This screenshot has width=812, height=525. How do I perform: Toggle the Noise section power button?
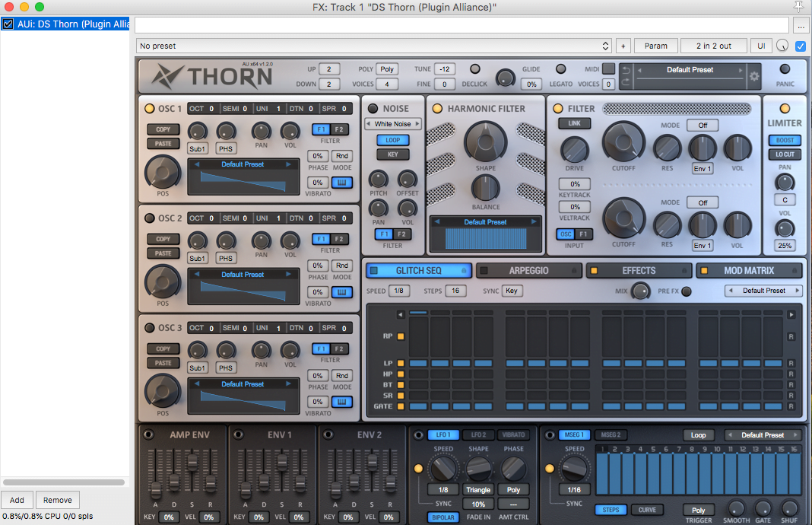[x=373, y=109]
